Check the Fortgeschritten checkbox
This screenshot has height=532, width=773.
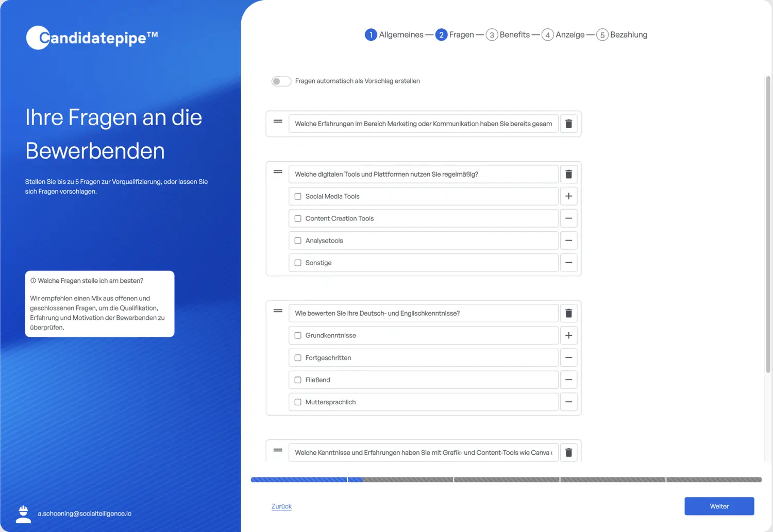[x=298, y=358]
